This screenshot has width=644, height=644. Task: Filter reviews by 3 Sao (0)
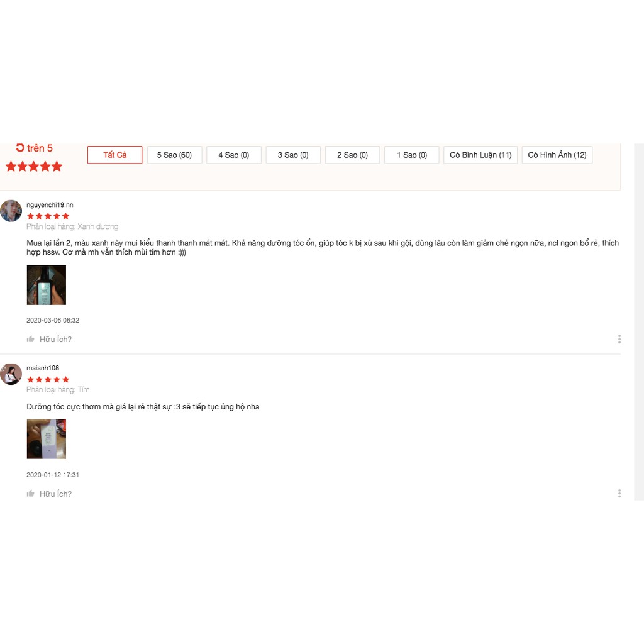(293, 155)
